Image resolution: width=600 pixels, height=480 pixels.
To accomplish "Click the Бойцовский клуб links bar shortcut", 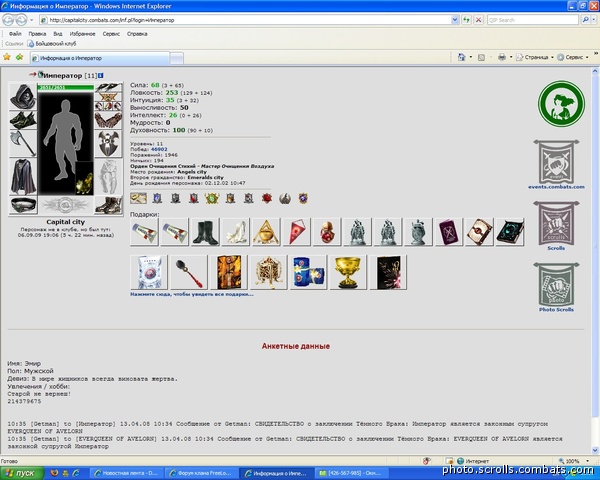I will click(52, 44).
